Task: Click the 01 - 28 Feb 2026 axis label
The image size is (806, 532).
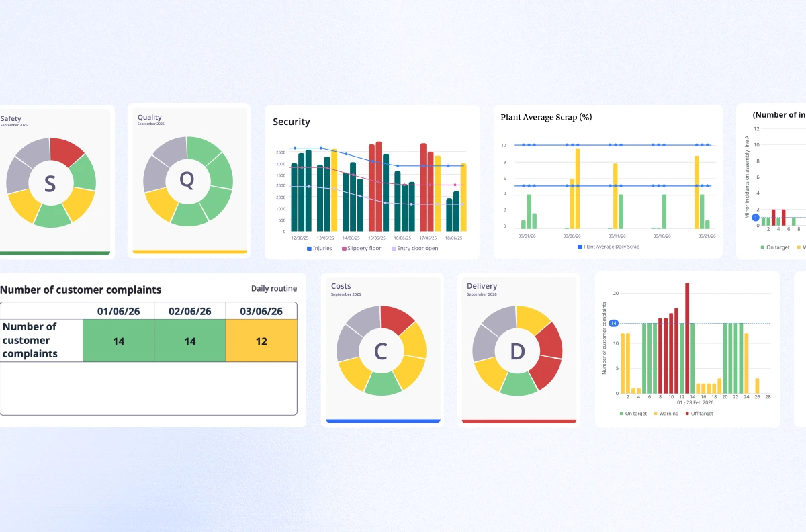Action: tap(695, 402)
